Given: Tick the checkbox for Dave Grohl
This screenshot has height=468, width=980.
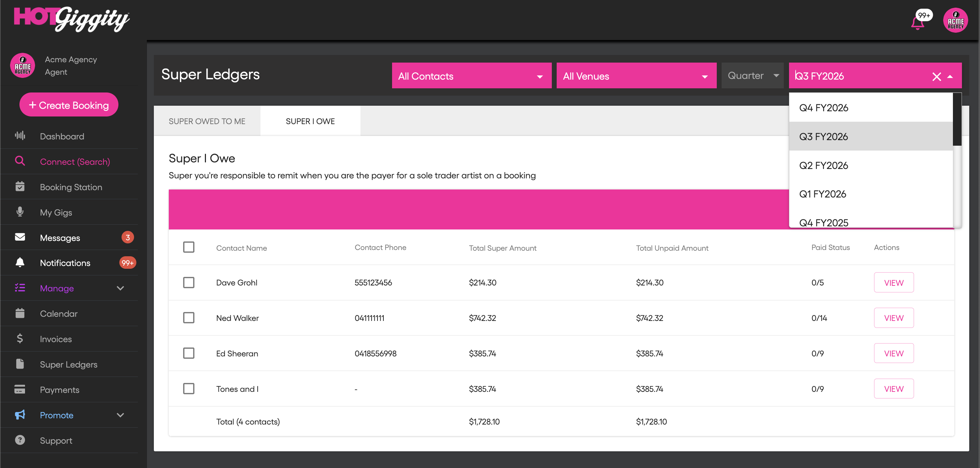Looking at the screenshot, I should (x=189, y=282).
